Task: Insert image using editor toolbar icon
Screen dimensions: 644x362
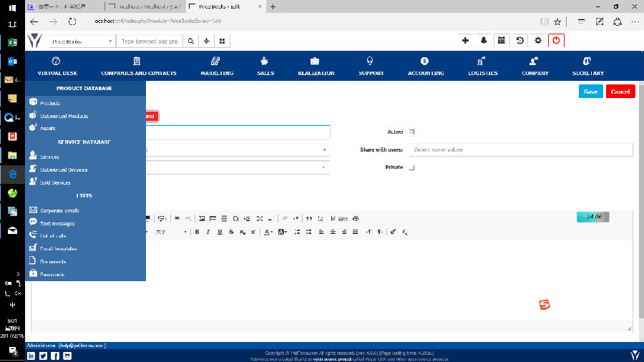Action: pyautogui.click(x=202, y=219)
